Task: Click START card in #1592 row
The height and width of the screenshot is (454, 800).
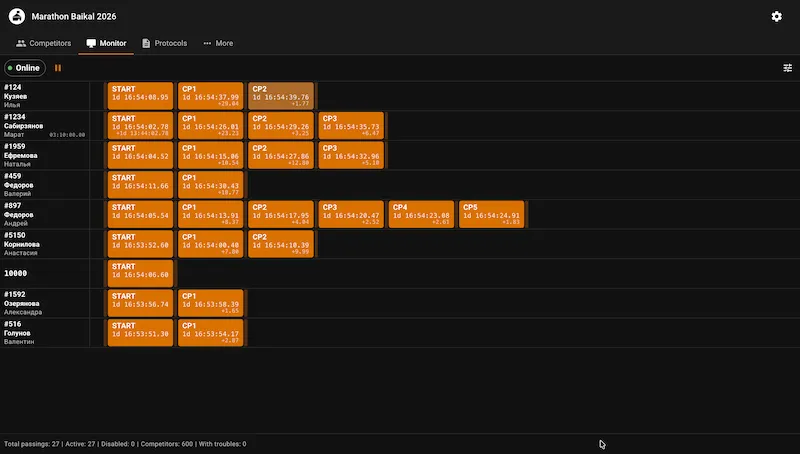Action: click(140, 303)
